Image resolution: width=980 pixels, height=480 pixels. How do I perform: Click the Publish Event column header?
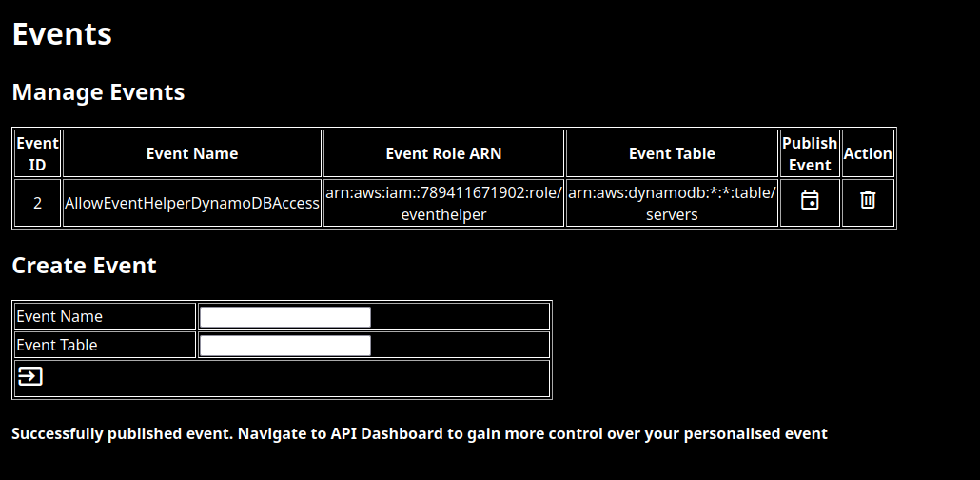(x=810, y=153)
